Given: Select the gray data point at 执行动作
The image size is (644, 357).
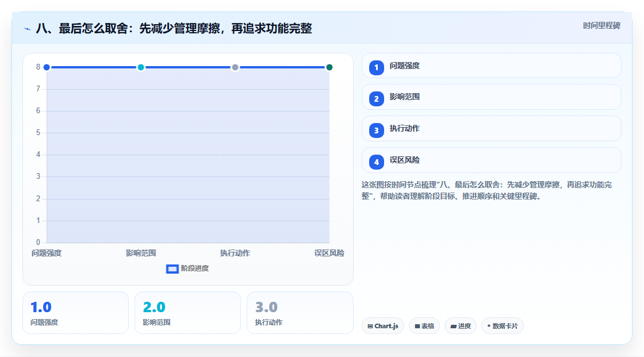Looking at the screenshot, I should (235, 67).
